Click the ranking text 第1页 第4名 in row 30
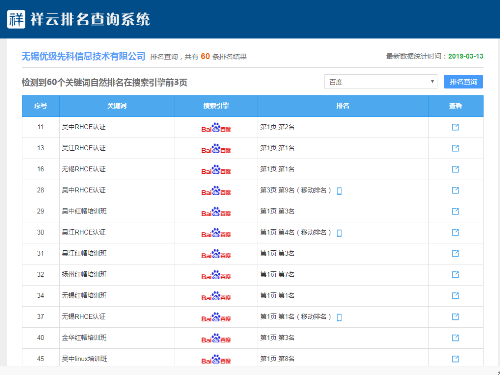Image resolution: width=500 pixels, height=375 pixels. coord(277,232)
